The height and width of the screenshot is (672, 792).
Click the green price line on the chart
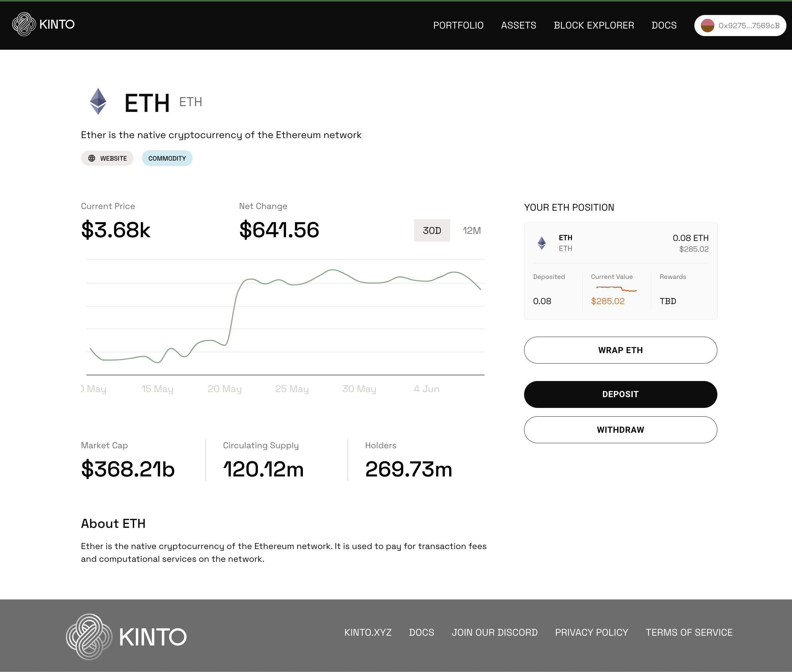click(x=333, y=270)
